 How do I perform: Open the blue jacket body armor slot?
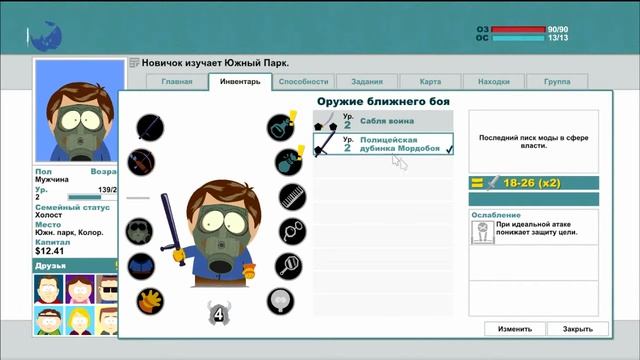coord(141,266)
